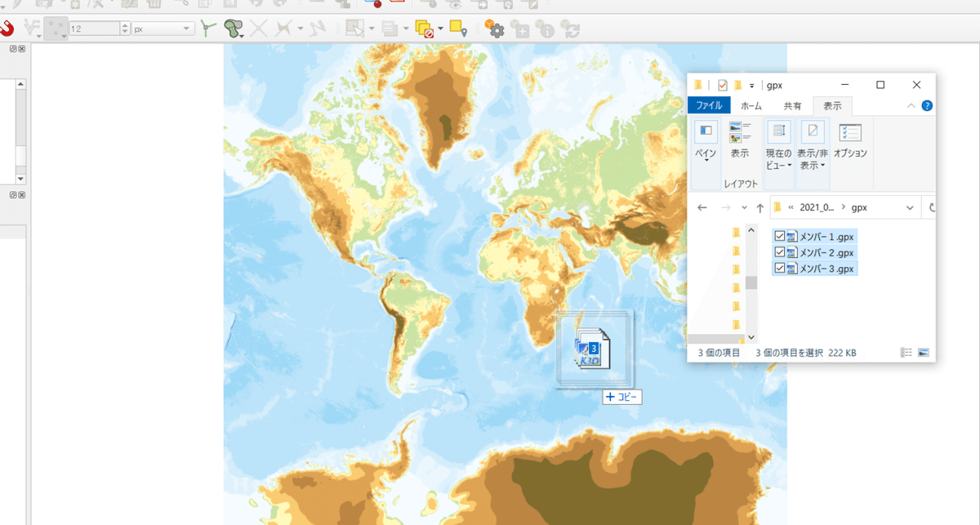This screenshot has width=980, height=525.
Task: Toggle snapping on intersection X icon
Action: click(x=259, y=29)
